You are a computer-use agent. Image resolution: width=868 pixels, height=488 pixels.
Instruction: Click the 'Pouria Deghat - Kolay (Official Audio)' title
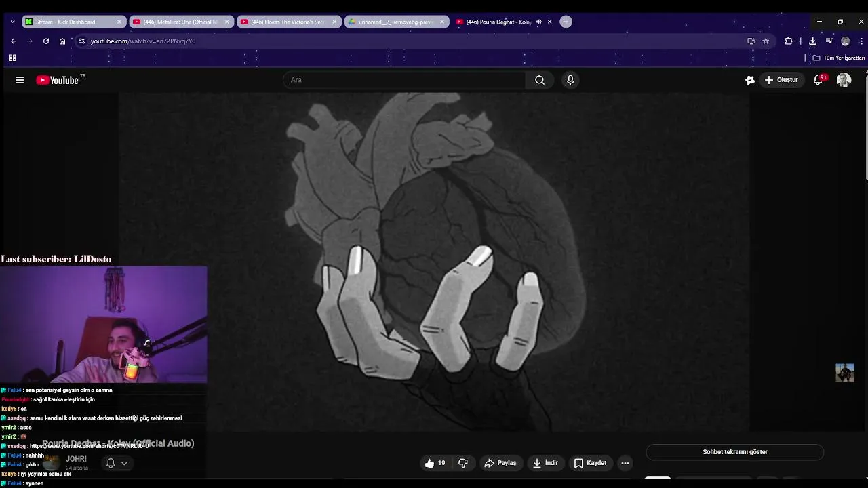click(x=118, y=443)
